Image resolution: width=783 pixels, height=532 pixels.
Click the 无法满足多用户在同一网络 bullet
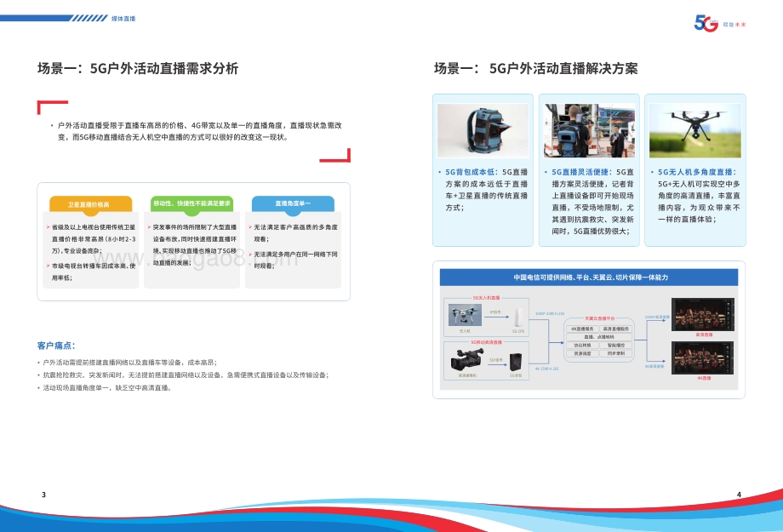(x=294, y=260)
